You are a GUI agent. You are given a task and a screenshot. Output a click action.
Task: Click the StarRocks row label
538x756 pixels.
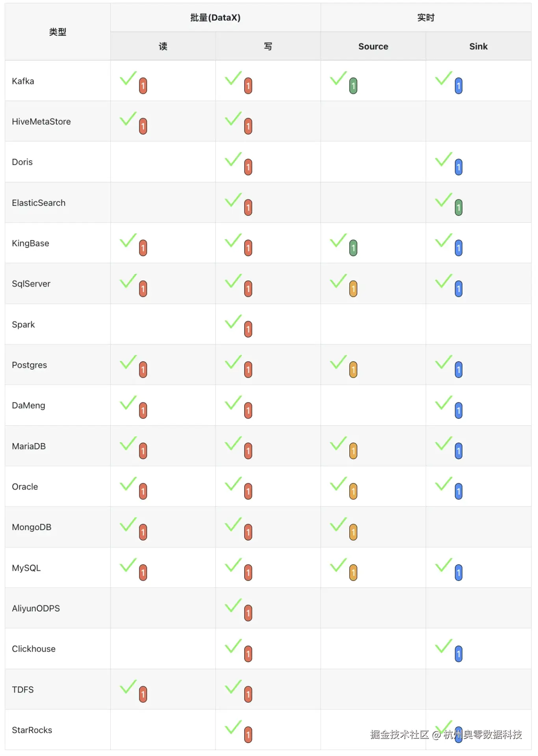(x=32, y=730)
